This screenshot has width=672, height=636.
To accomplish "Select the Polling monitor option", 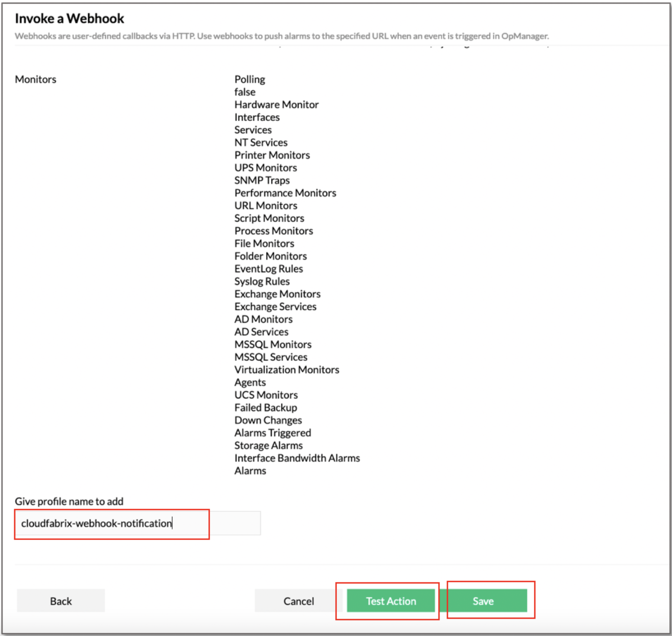I will (x=249, y=79).
